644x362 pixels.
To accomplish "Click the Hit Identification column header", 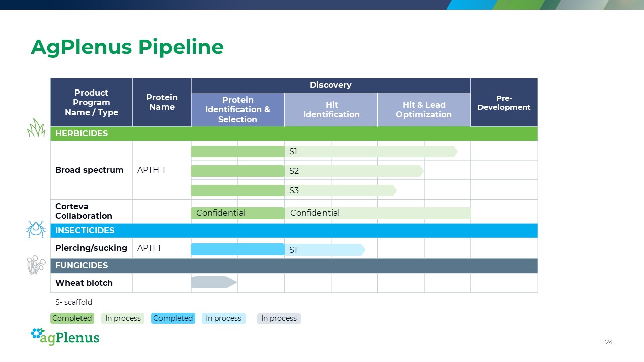I will [331, 110].
